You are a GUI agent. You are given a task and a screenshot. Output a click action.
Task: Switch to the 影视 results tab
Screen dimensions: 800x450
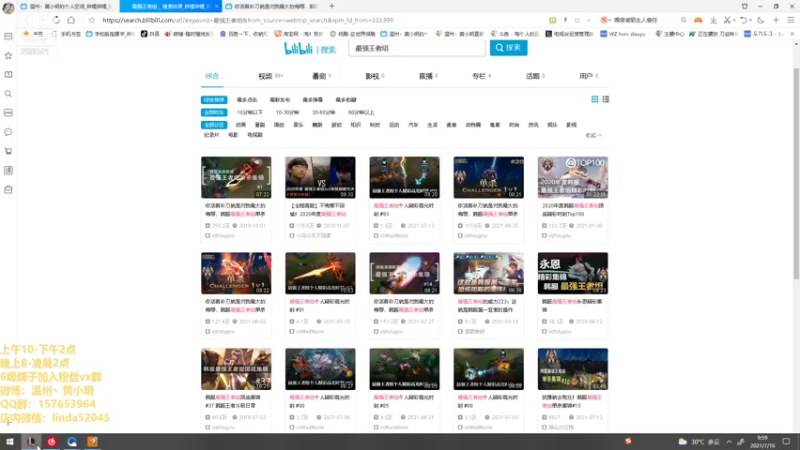coord(374,76)
